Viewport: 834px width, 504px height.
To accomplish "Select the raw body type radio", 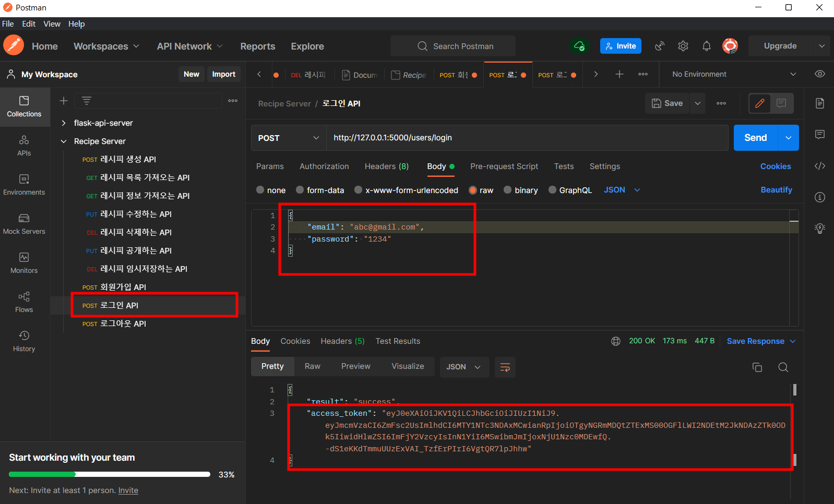I will tap(473, 190).
